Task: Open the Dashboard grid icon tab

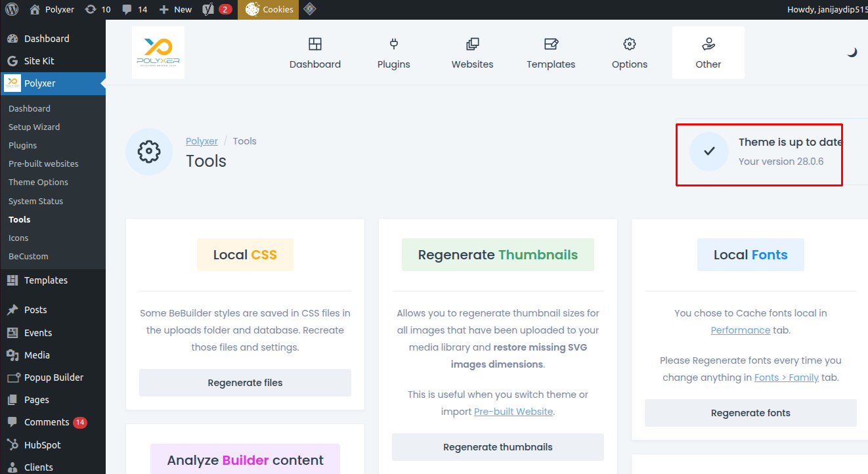Action: (315, 53)
